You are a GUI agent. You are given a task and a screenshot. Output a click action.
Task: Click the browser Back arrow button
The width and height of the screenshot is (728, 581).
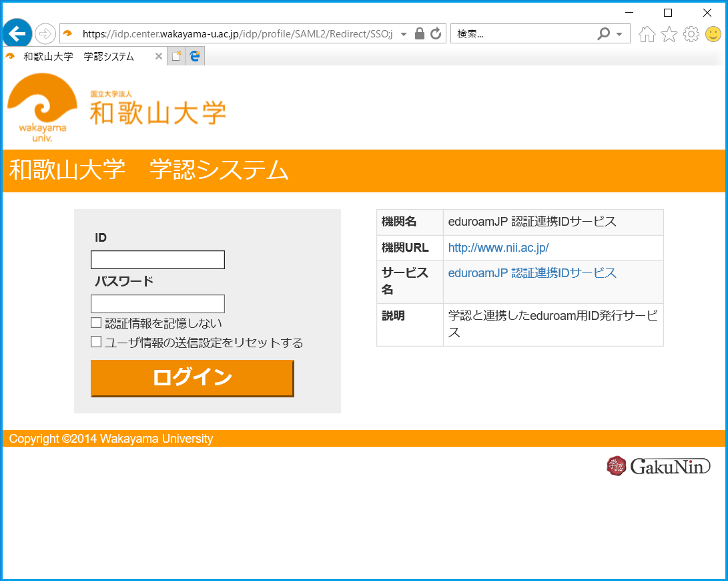pos(17,33)
